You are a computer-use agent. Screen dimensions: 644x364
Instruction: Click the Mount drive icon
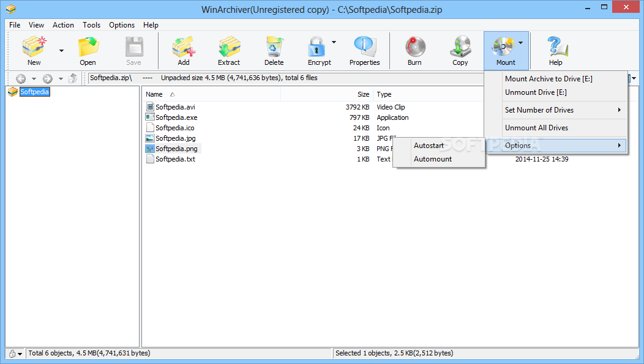pyautogui.click(x=503, y=46)
